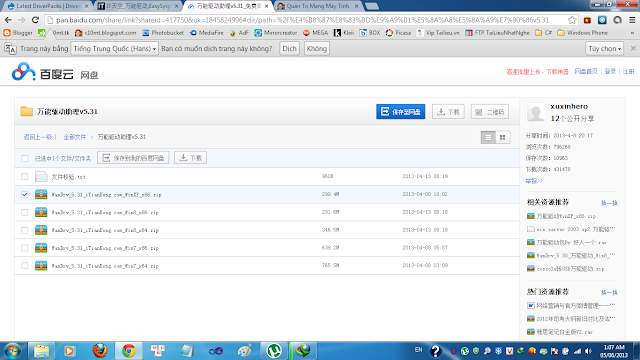Tick the checkbox for the .txt file
The width and height of the screenshot is (640, 360).
click(x=24, y=176)
